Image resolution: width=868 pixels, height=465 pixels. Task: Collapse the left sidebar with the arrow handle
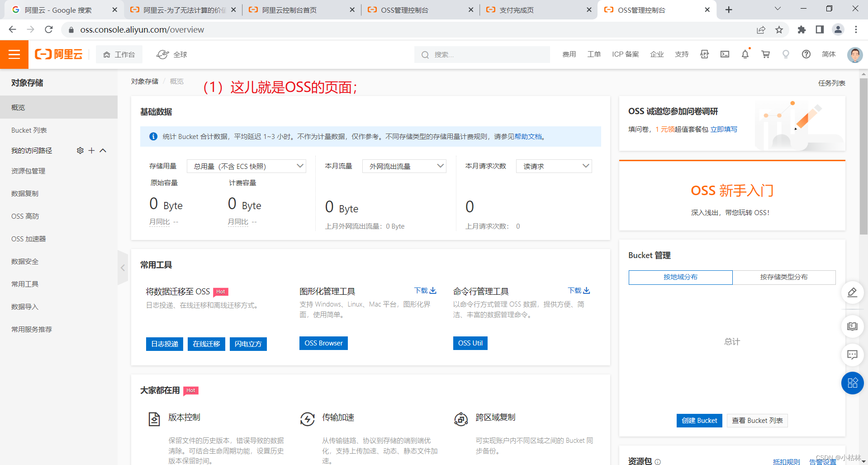coord(123,268)
